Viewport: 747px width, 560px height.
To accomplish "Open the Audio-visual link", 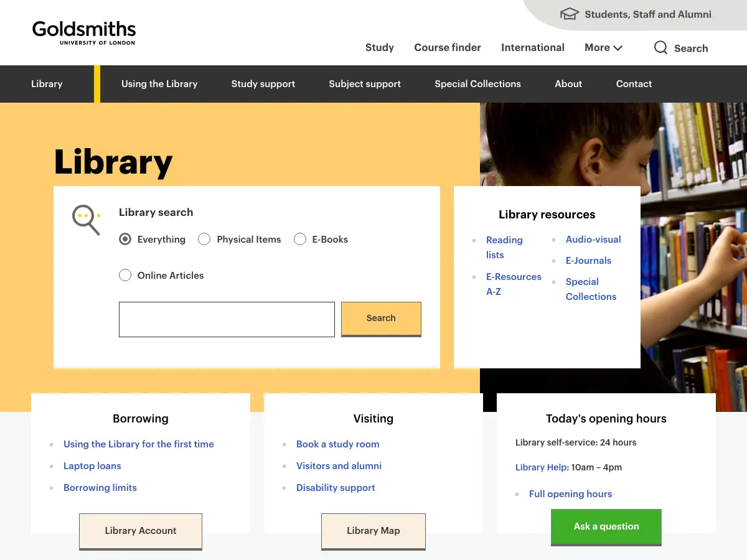I will pyautogui.click(x=593, y=239).
